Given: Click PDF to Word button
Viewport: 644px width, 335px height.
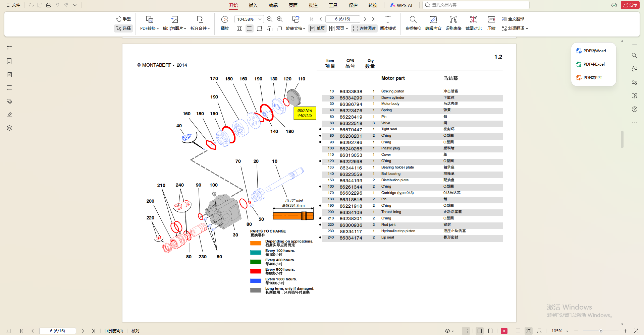Looking at the screenshot, I should pos(591,51).
